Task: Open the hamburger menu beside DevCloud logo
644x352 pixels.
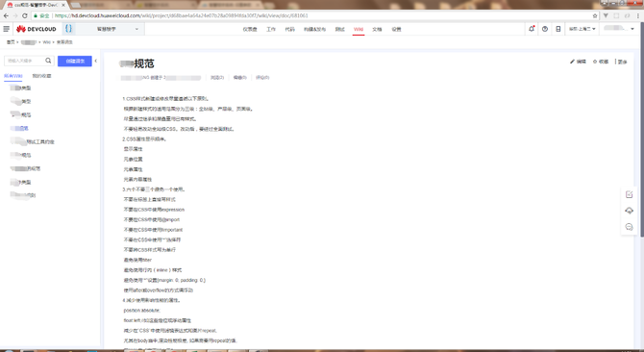Action: 6,29
